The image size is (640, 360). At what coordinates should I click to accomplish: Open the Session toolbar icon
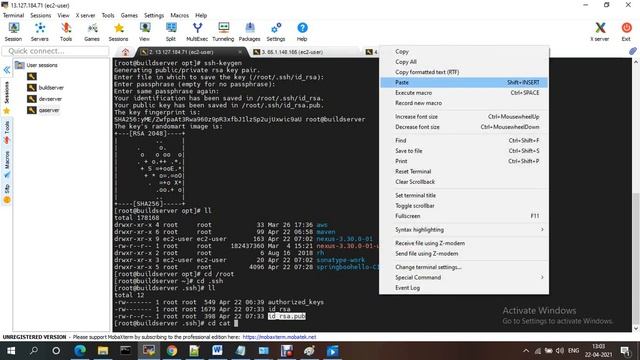(x=13, y=32)
